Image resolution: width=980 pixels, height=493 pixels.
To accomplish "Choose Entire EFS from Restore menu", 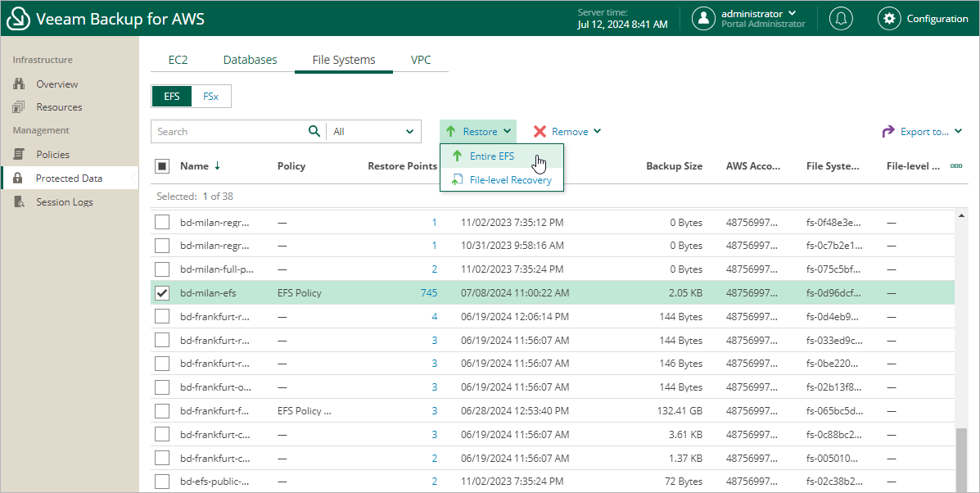I will point(502,156).
